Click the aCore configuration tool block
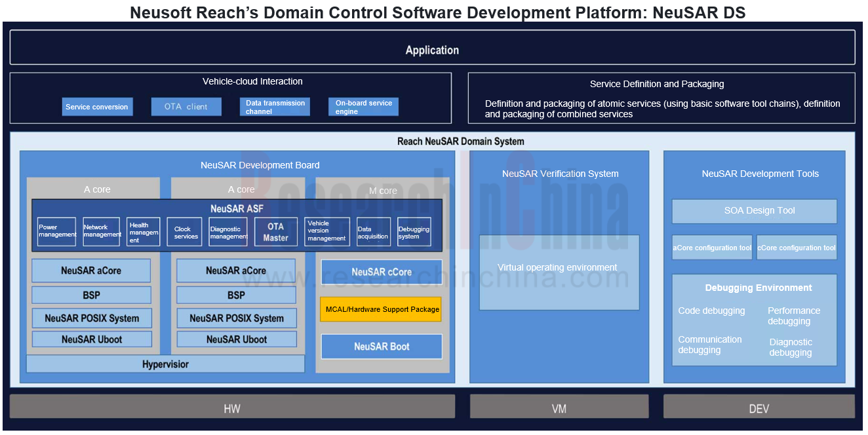The width and height of the screenshot is (868, 435). 712,248
